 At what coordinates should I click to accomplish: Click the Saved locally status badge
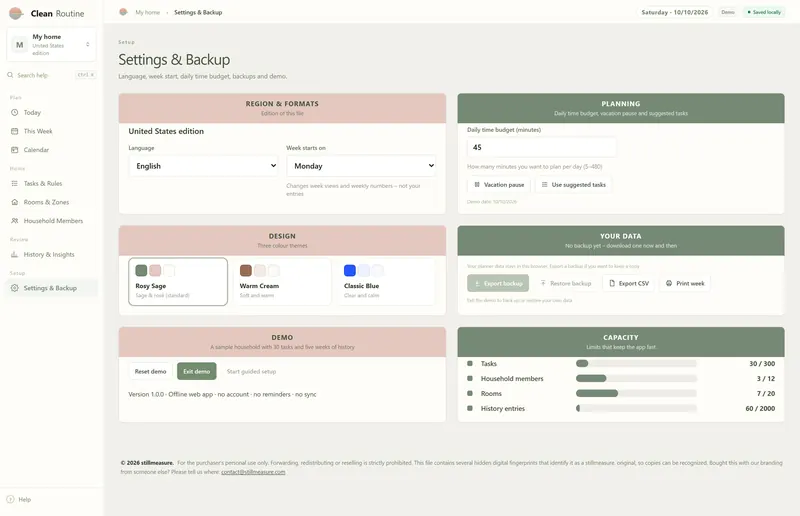point(764,12)
